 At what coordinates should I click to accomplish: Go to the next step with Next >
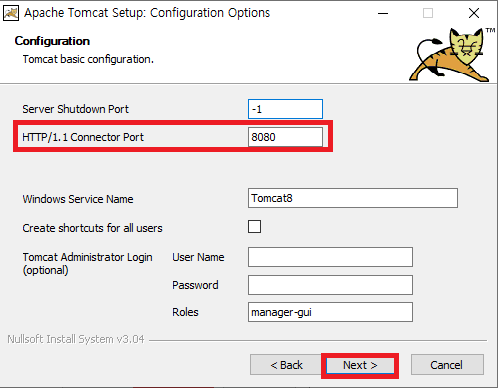[360, 365]
